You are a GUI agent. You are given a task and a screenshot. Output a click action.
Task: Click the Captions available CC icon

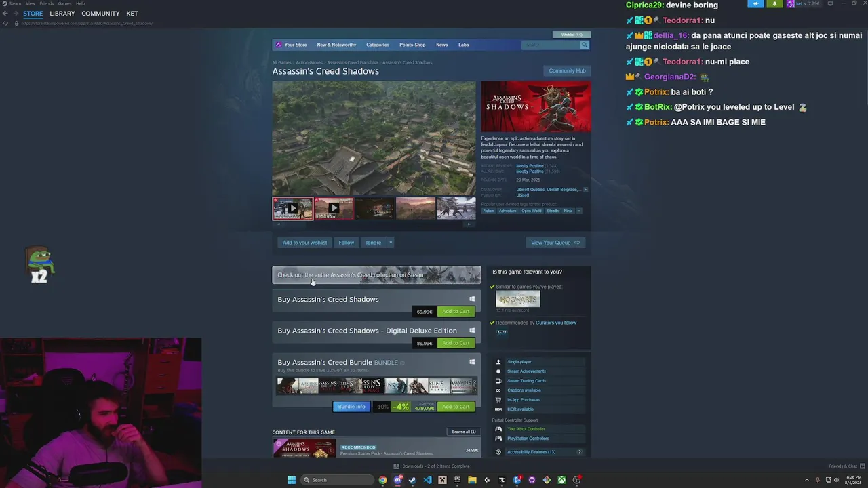pos(498,390)
